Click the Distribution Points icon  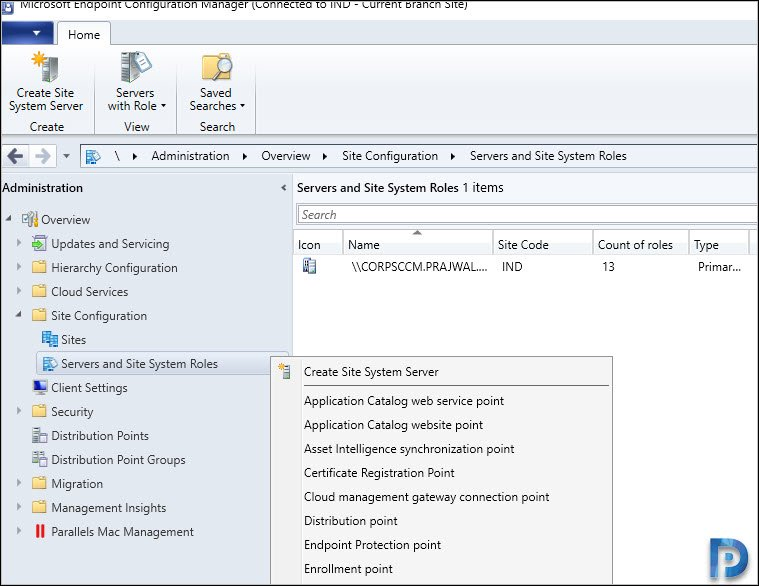(39, 436)
